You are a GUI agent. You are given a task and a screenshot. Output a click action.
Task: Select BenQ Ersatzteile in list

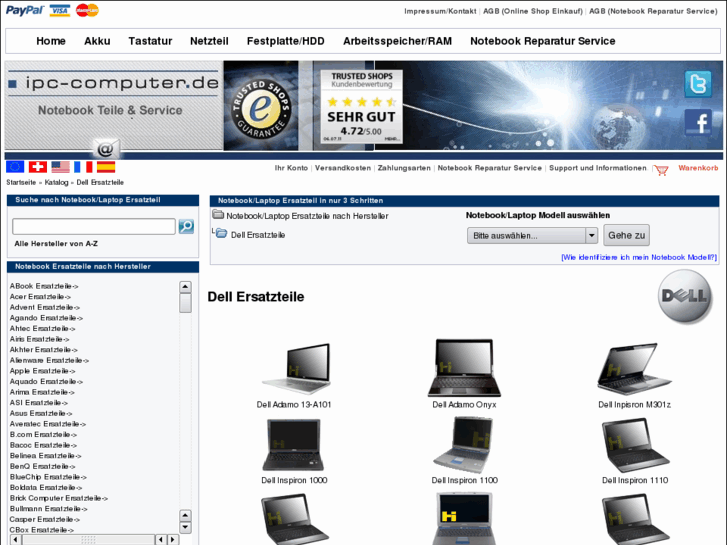tap(42, 466)
